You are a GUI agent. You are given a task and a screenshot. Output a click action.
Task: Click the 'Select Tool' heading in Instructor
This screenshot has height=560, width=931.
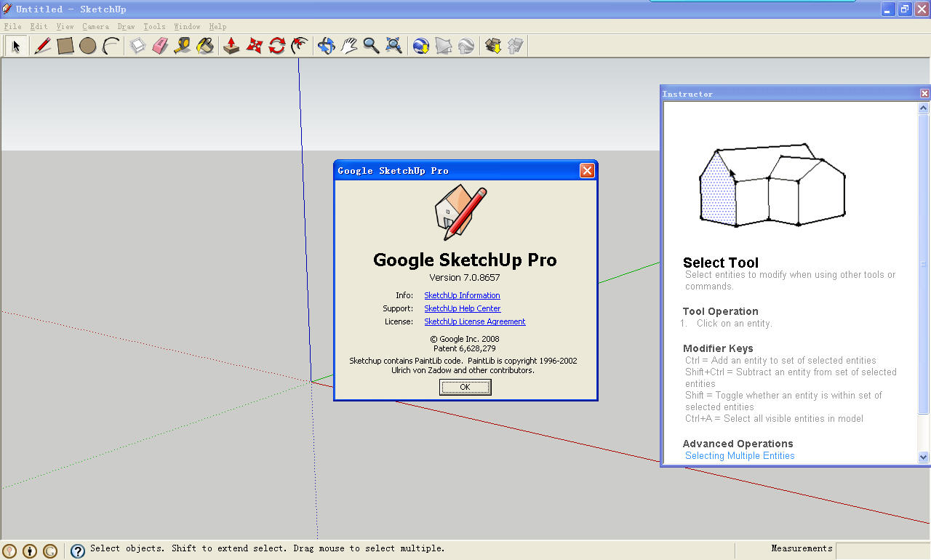click(721, 263)
